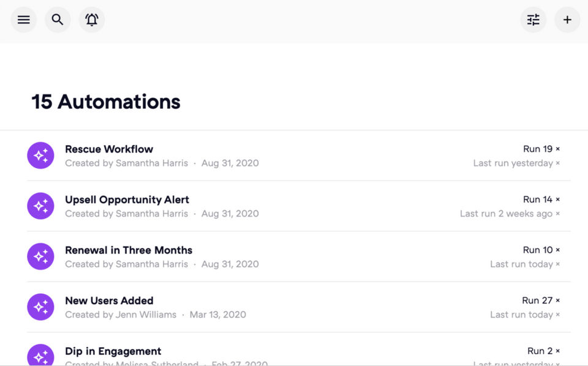
Task: Click the 15 Automations heading
Action: click(x=106, y=102)
